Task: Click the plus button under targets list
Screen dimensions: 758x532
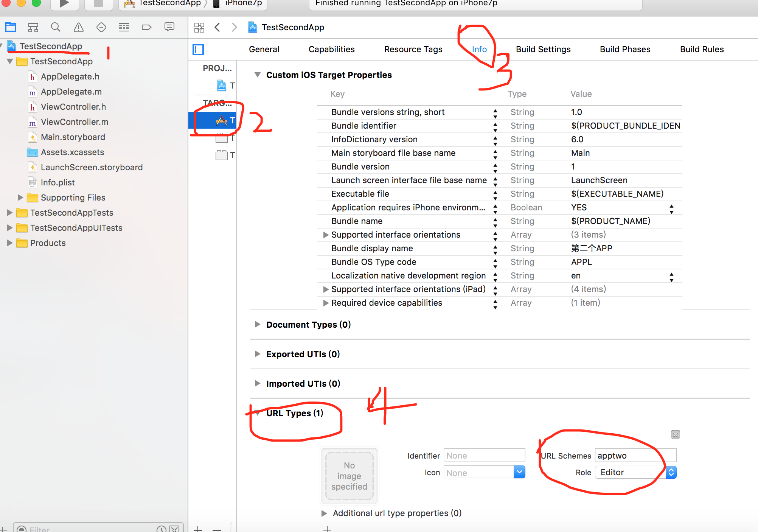Action: (198, 529)
